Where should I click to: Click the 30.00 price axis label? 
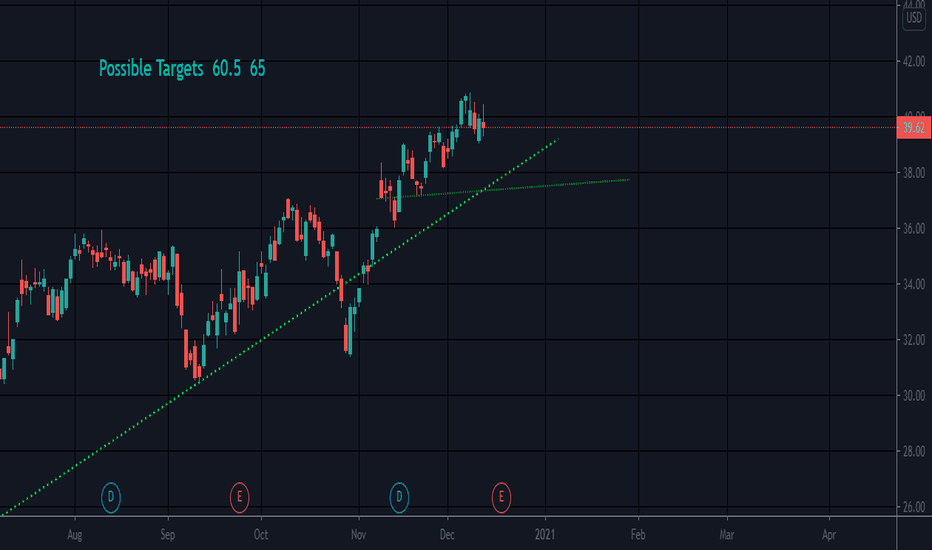[914, 395]
